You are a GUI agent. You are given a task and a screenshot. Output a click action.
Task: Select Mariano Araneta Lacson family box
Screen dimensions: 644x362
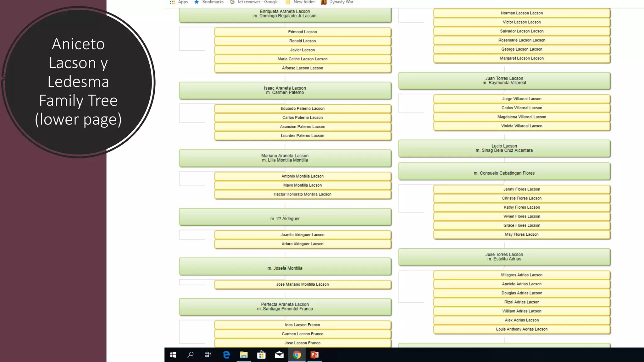point(285,158)
